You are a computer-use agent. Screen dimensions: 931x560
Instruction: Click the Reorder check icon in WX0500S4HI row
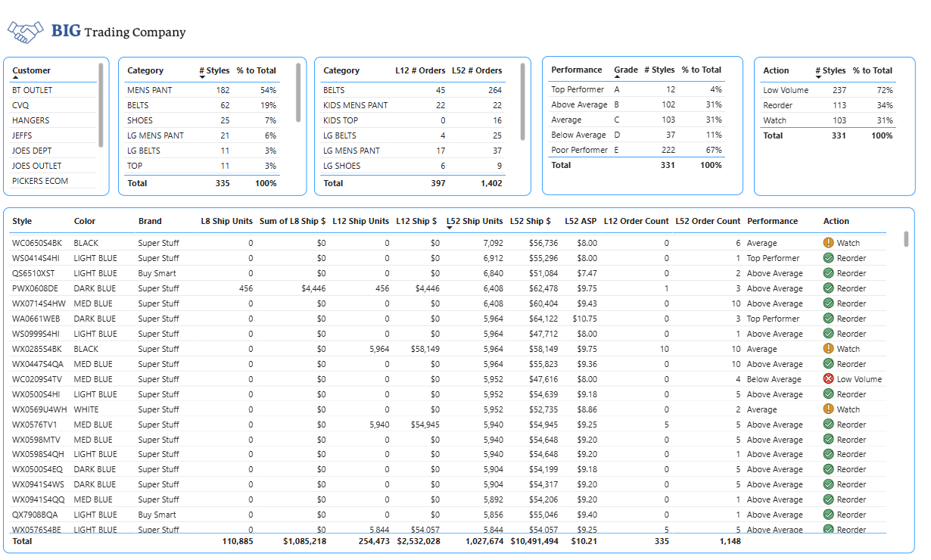828,394
